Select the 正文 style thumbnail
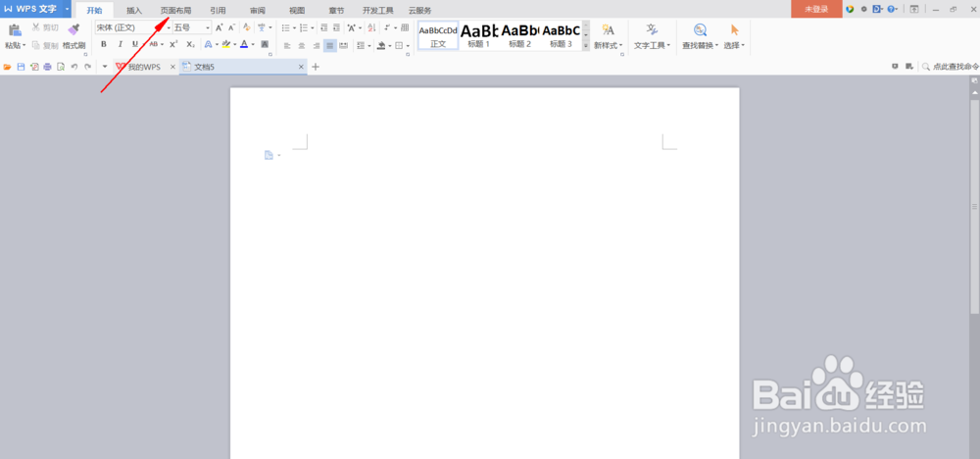Viewport: 980px width, 459px height. (437, 35)
